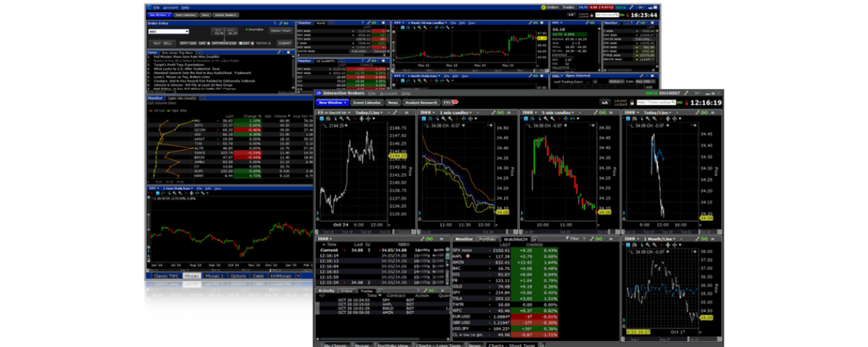This screenshot has height=347, width=868.
Task: Click green chain link icon on IBKR Today/Line chart
Action: [x=704, y=112]
